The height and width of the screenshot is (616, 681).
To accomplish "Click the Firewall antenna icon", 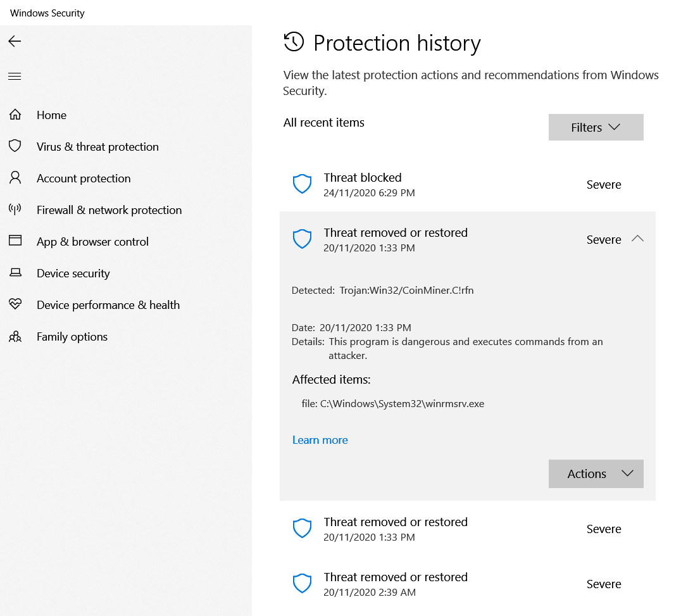I will click(15, 210).
